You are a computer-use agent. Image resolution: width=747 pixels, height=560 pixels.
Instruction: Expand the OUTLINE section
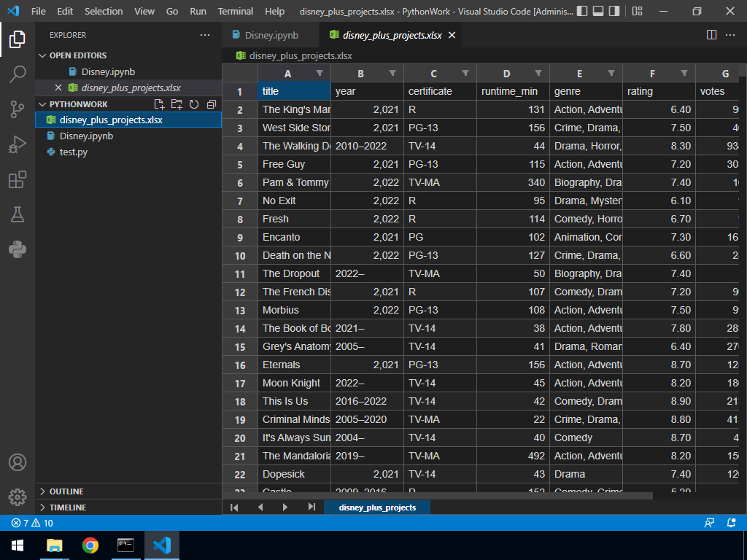tap(66, 491)
